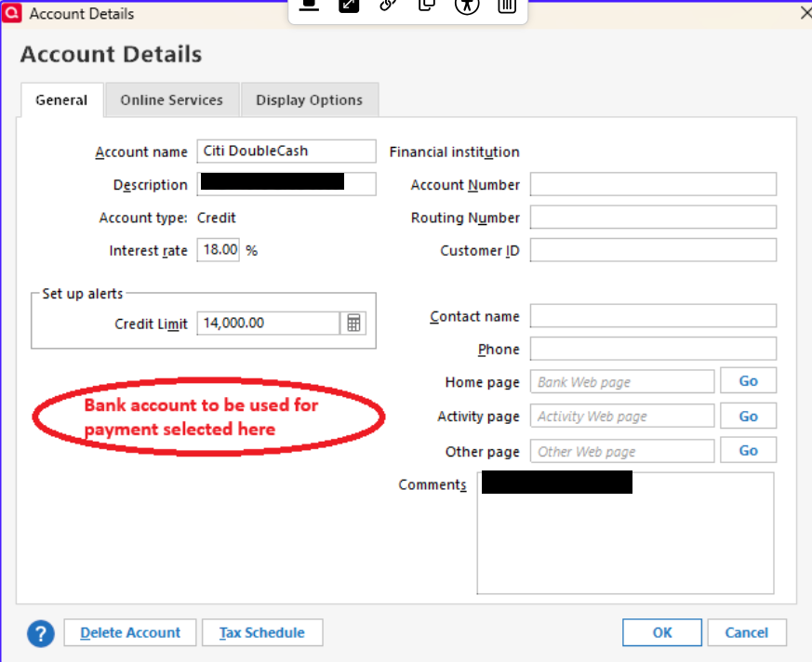Click the Financial institution label

(454, 152)
